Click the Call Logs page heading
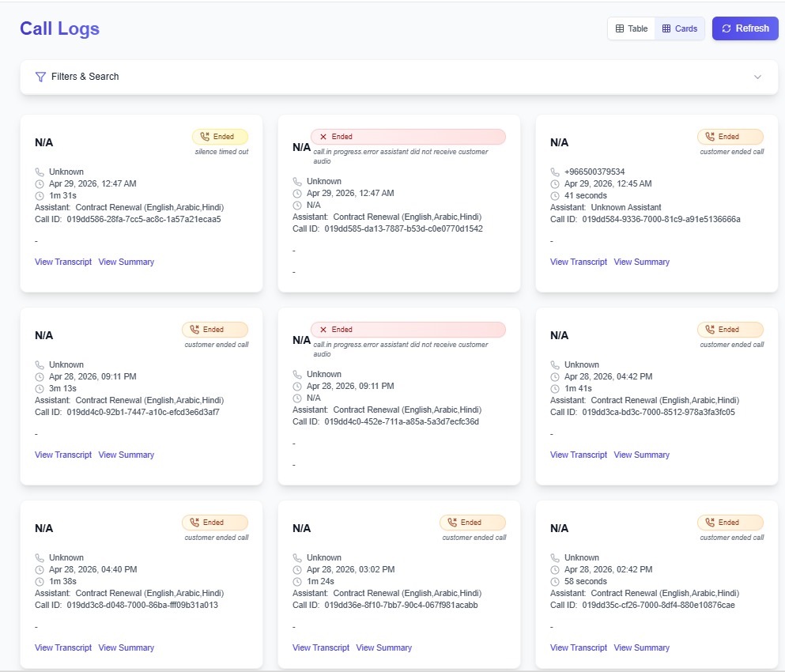 pyautogui.click(x=59, y=28)
